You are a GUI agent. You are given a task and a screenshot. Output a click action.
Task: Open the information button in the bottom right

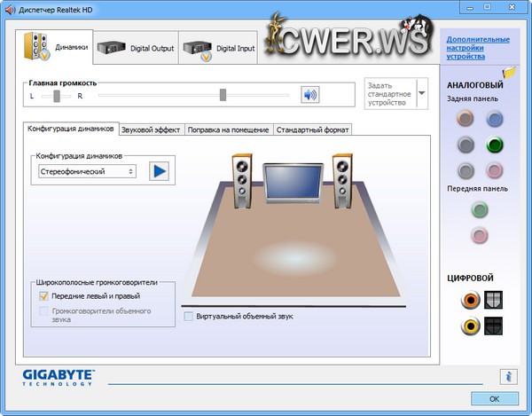click(x=508, y=376)
